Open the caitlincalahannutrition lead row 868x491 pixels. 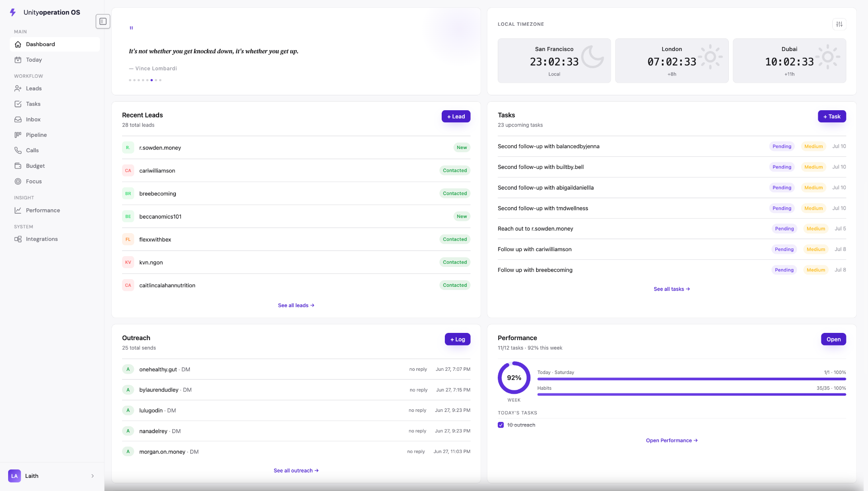(x=296, y=285)
